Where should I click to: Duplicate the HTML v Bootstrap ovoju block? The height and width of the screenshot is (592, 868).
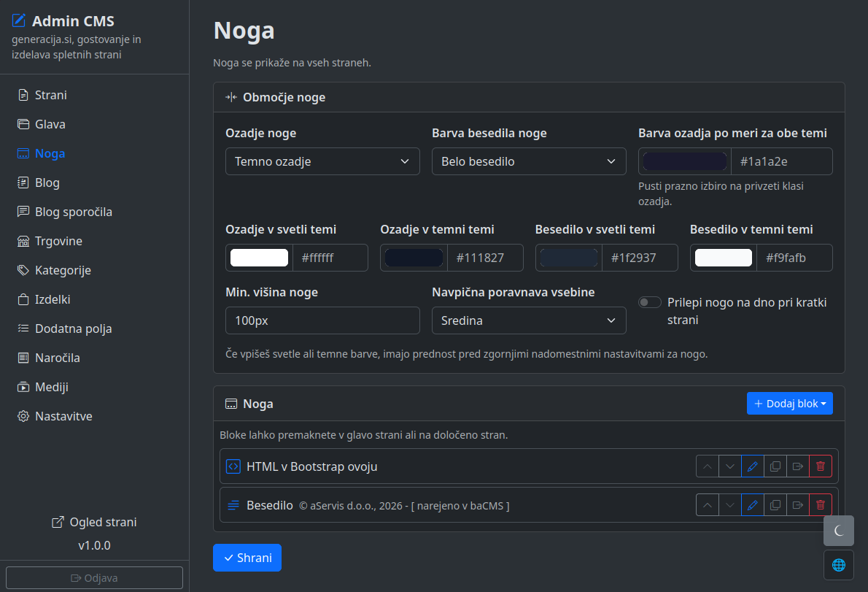tap(775, 466)
